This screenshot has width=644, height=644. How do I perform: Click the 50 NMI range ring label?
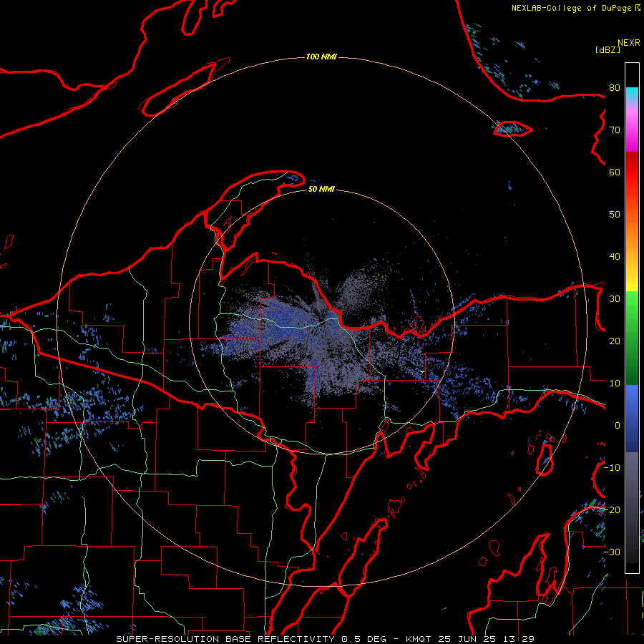coord(321,189)
